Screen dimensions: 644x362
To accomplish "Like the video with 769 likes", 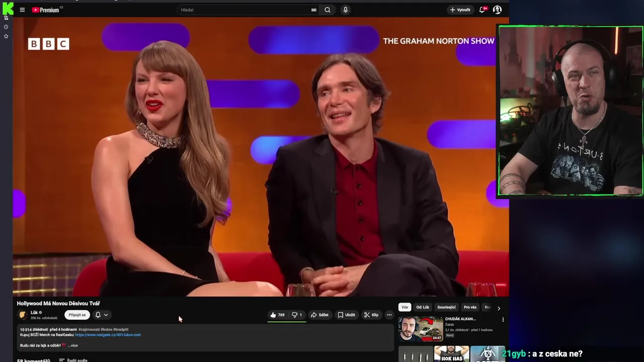I will click(x=277, y=315).
